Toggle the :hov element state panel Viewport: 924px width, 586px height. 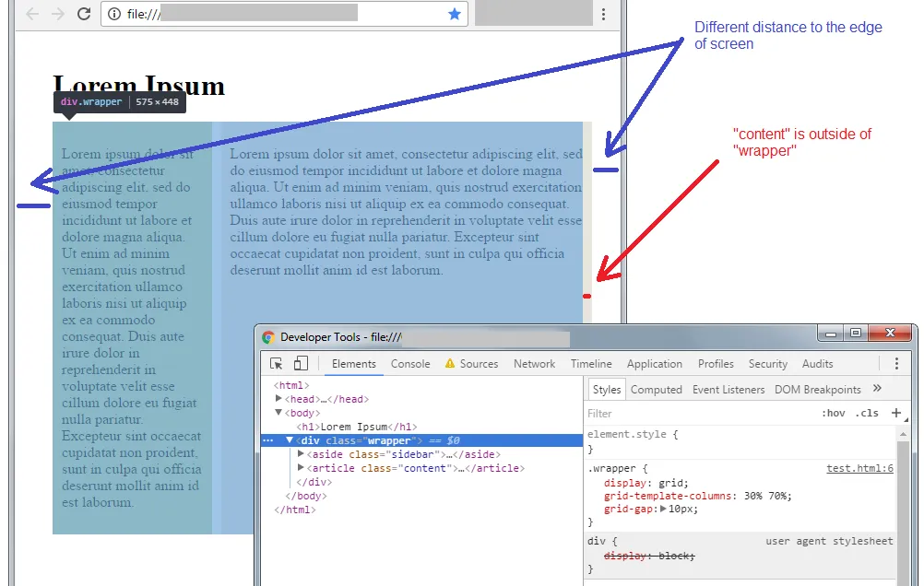(x=834, y=414)
